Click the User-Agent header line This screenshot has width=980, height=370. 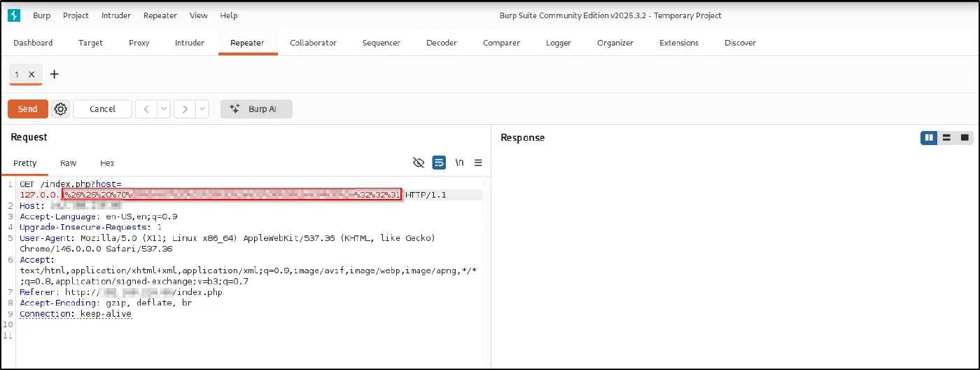pyautogui.click(x=227, y=243)
